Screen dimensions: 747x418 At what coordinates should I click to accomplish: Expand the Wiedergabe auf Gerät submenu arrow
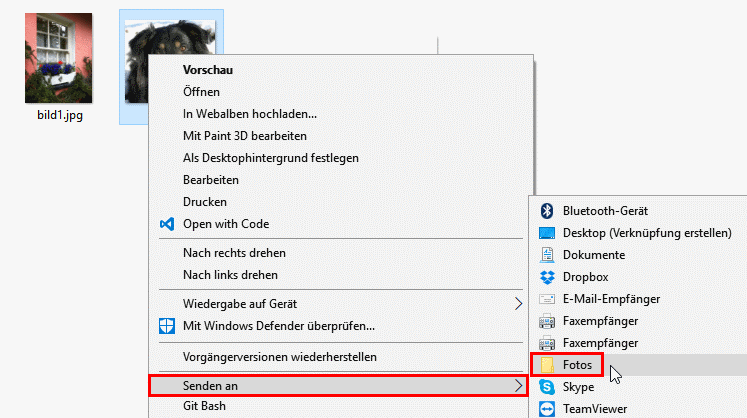[518, 304]
